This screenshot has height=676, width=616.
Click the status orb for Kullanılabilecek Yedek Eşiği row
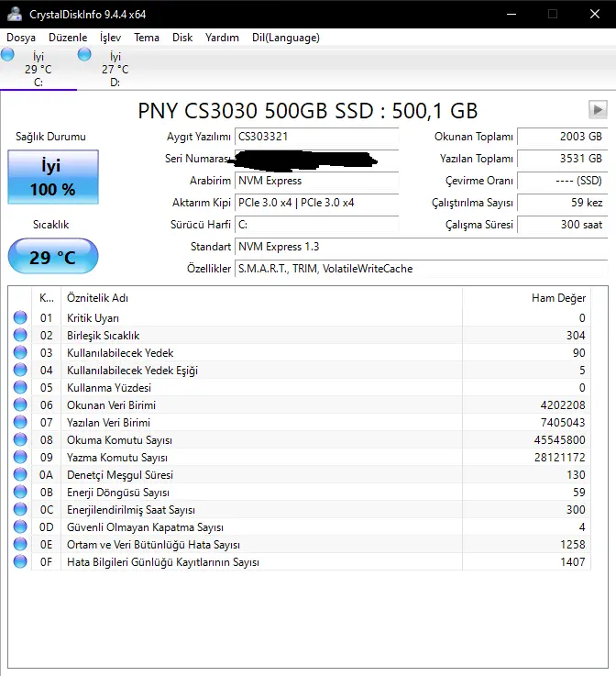point(20,370)
